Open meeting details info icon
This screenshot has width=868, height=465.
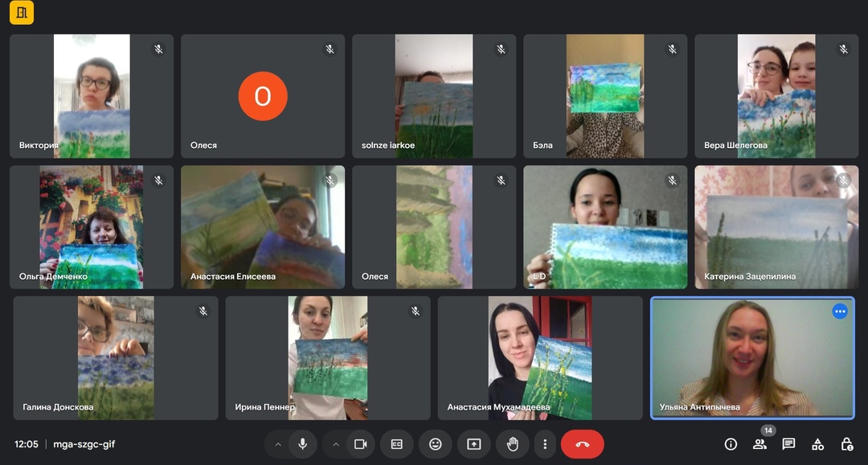(731, 444)
